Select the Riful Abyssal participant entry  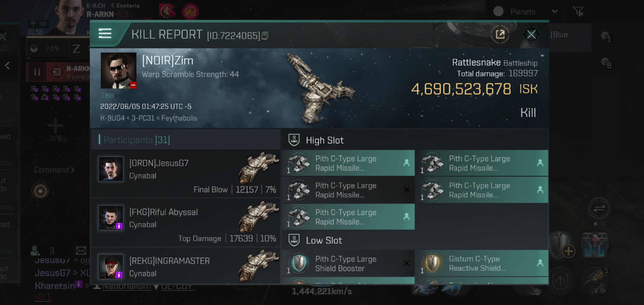coord(186,223)
